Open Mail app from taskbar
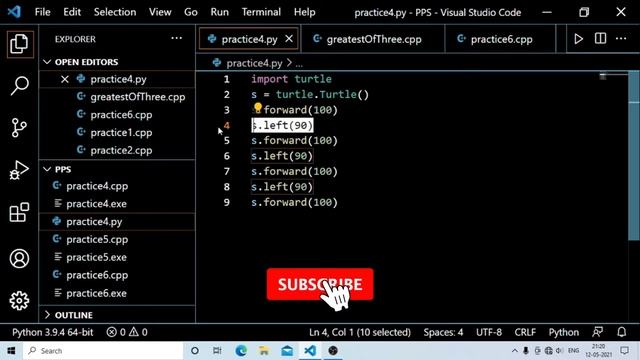 287,351
